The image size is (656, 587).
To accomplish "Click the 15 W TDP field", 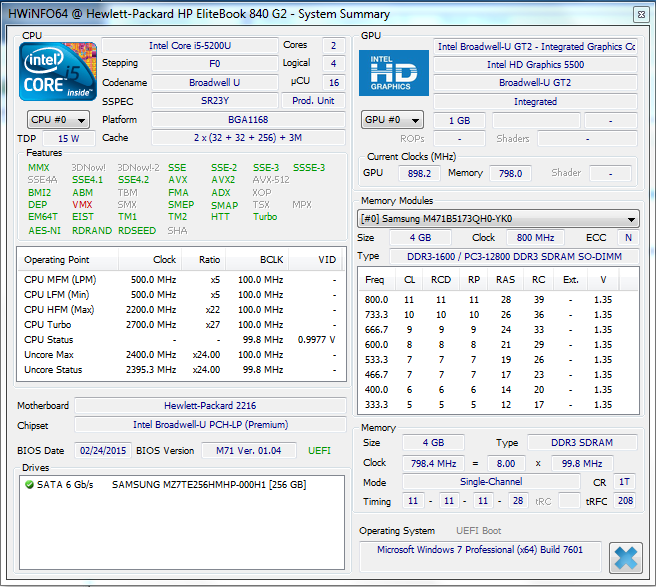I will (x=69, y=138).
